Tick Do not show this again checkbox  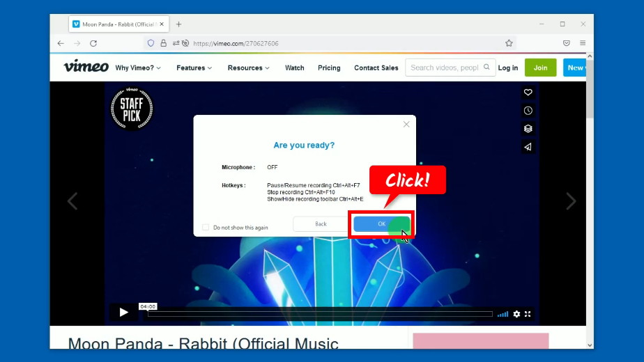pos(206,227)
